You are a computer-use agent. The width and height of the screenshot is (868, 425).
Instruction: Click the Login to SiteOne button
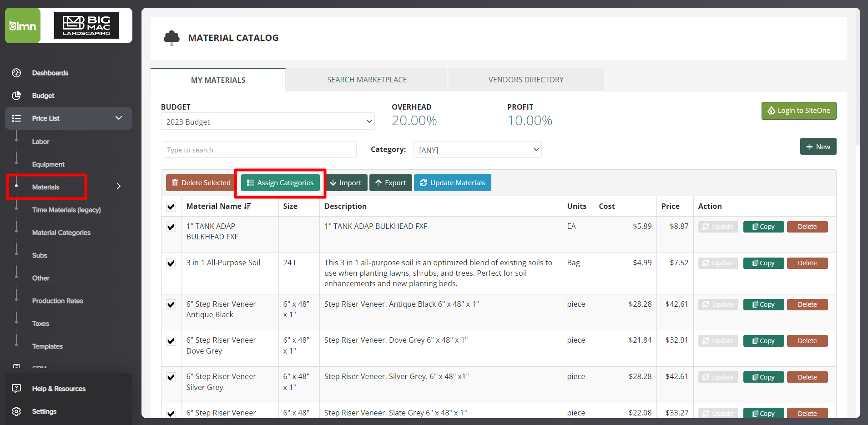[x=799, y=111]
